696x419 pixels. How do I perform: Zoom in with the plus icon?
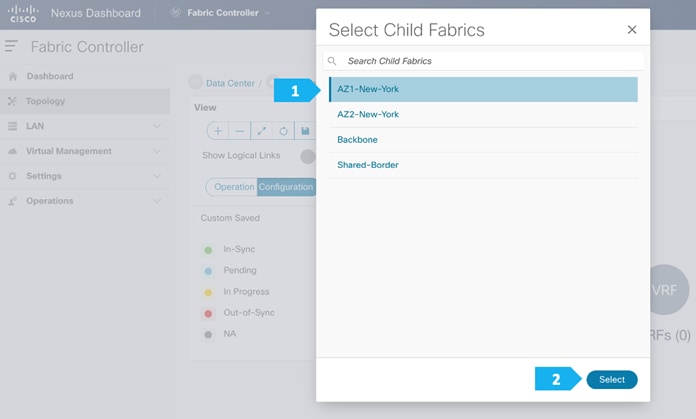tap(218, 131)
